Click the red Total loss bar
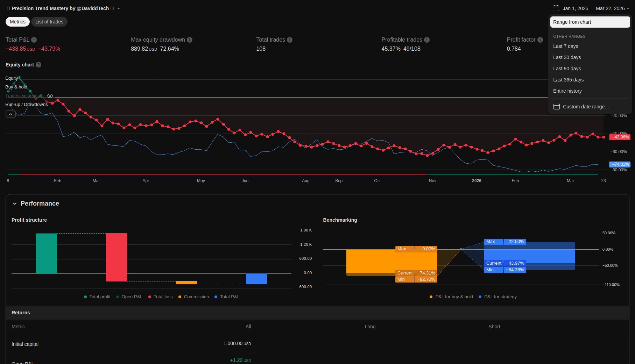635x364 pixels. point(117,257)
